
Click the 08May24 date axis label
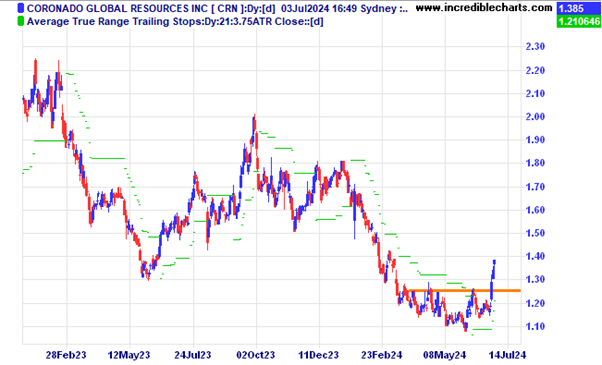445,355
